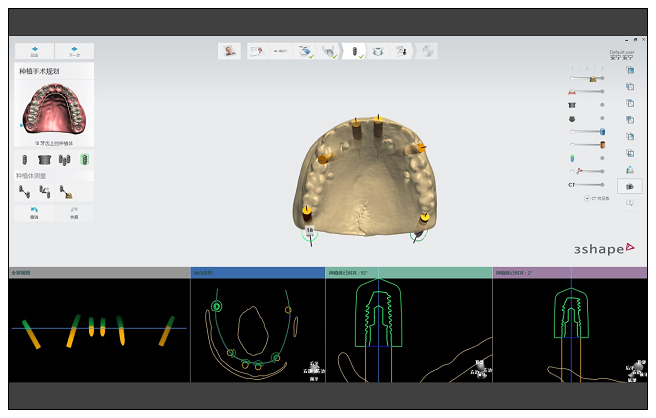Select the blue axial view panel header
The width and height of the screenshot is (656, 418).
257,272
